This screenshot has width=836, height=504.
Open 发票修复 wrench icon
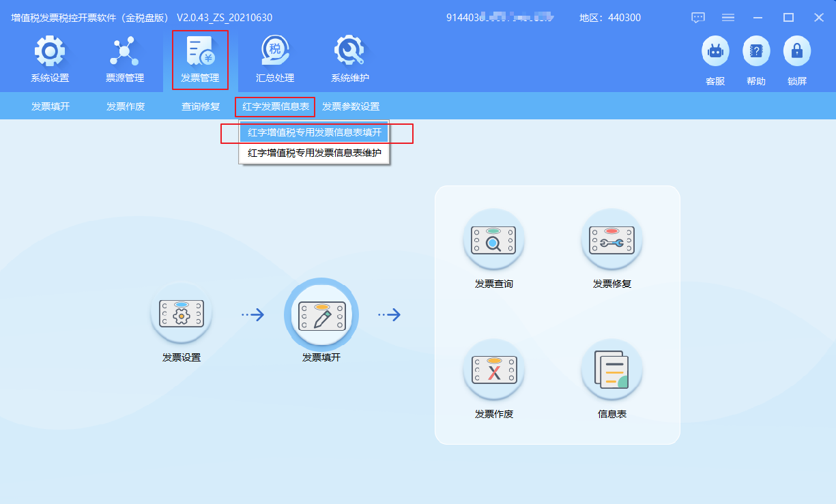tap(611, 240)
